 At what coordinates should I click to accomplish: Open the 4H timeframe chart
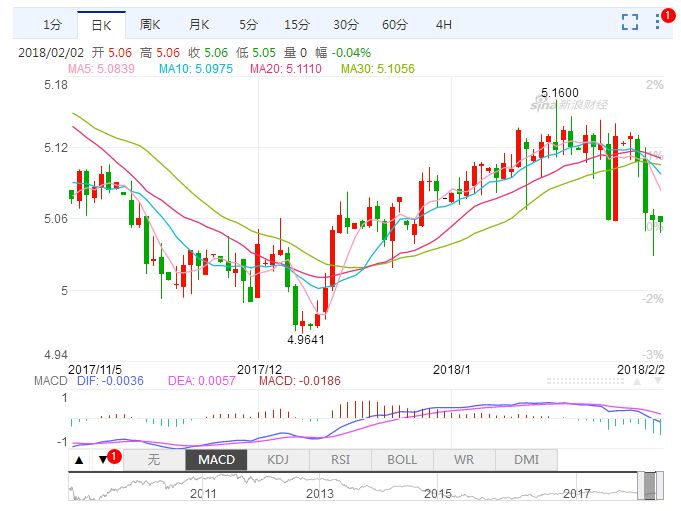coord(444,23)
